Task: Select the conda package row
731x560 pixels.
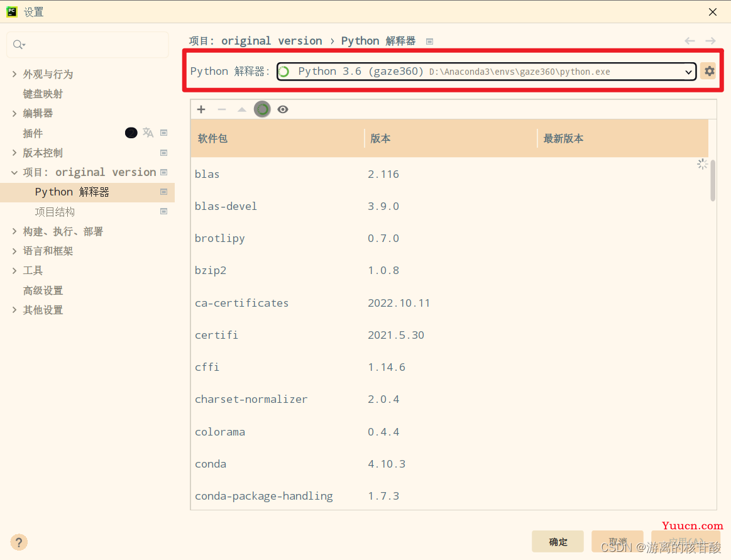Action: click(449, 464)
